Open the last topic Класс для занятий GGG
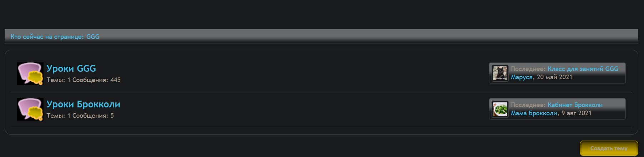644x157 pixels. click(583, 69)
